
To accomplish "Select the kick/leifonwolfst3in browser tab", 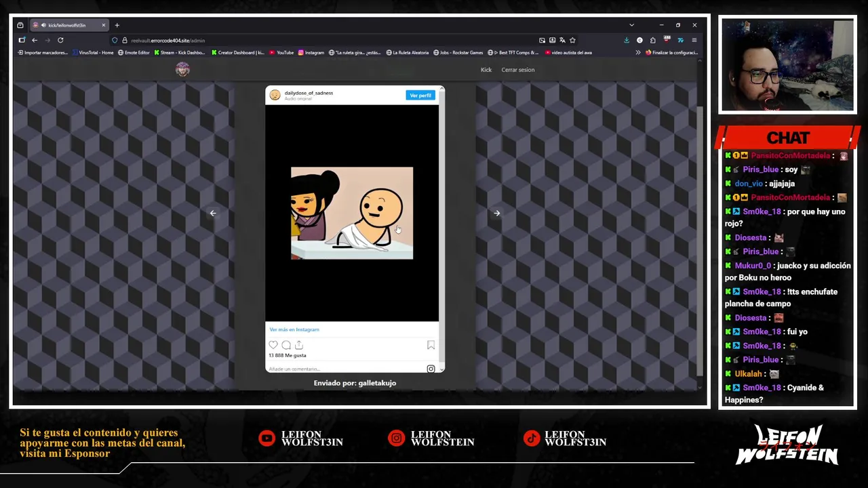I will pos(70,25).
